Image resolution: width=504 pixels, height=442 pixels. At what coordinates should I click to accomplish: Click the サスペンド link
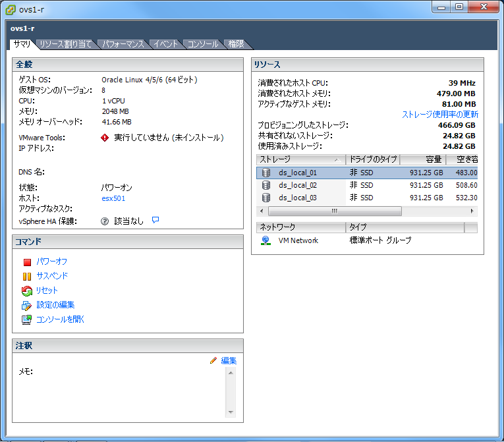pyautogui.click(x=52, y=276)
